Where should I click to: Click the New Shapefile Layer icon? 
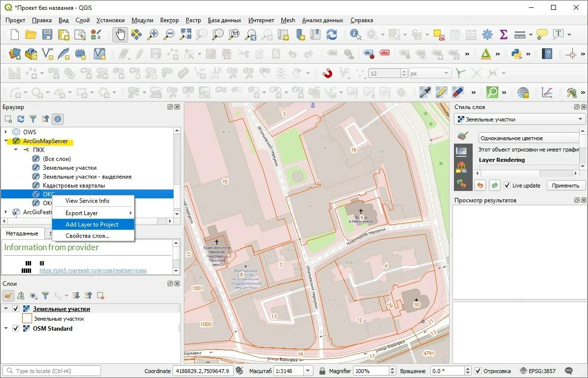(47, 54)
